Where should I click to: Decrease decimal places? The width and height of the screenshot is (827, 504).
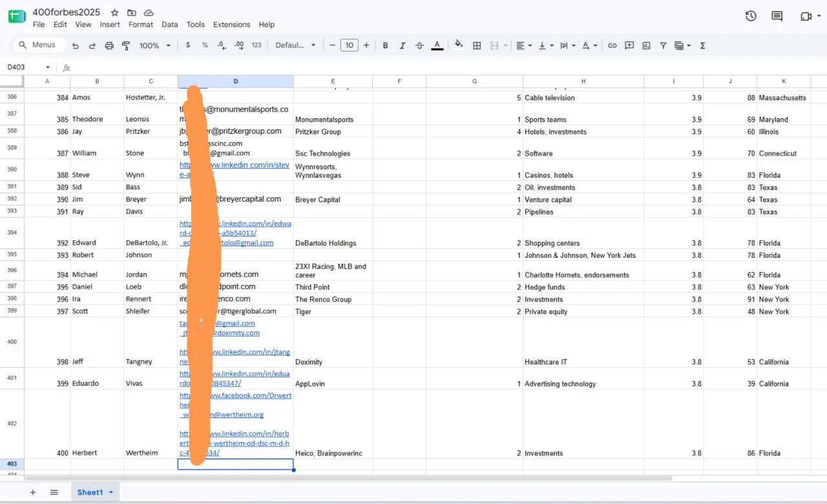tap(222, 45)
